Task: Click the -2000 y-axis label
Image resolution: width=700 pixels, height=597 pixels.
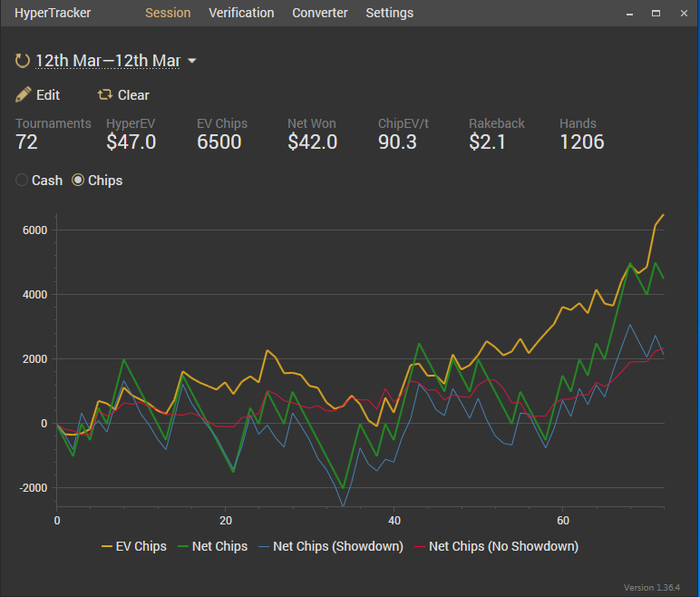Action: 33,488
